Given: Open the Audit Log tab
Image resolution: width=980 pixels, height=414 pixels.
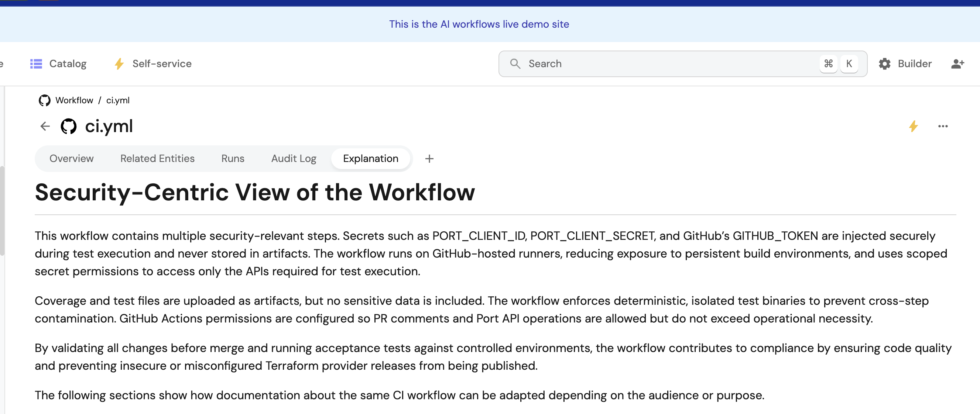Looking at the screenshot, I should [x=293, y=159].
